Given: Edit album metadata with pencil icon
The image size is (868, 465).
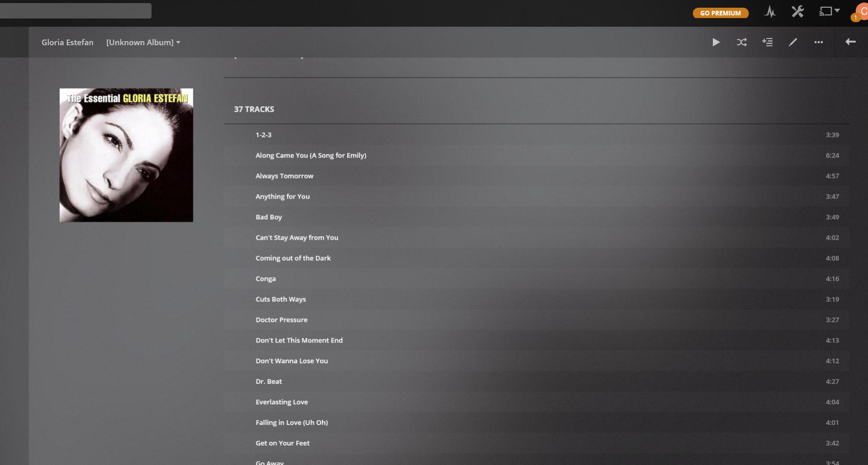Looking at the screenshot, I should (793, 42).
